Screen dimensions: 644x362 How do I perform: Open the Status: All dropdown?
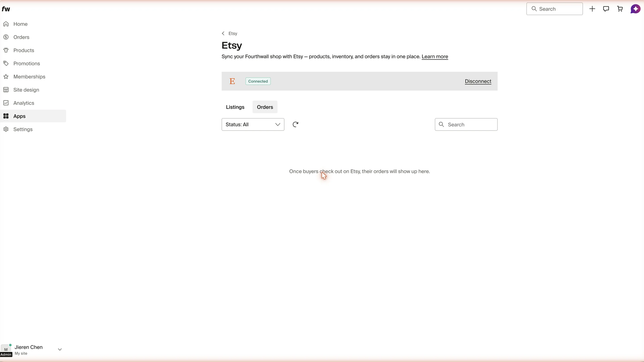[253, 124]
